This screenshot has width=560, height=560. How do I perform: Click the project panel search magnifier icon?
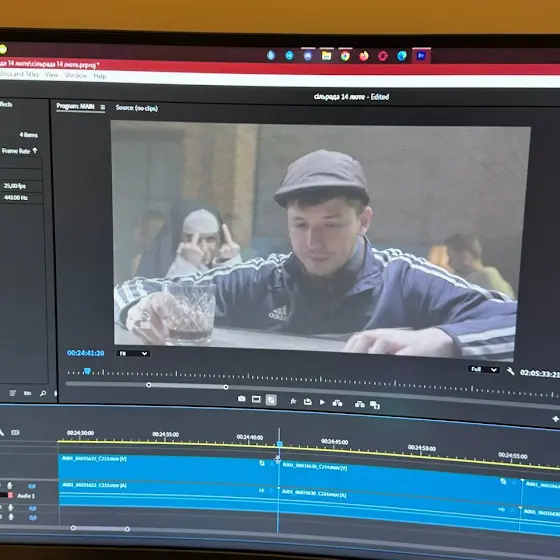coord(43,393)
